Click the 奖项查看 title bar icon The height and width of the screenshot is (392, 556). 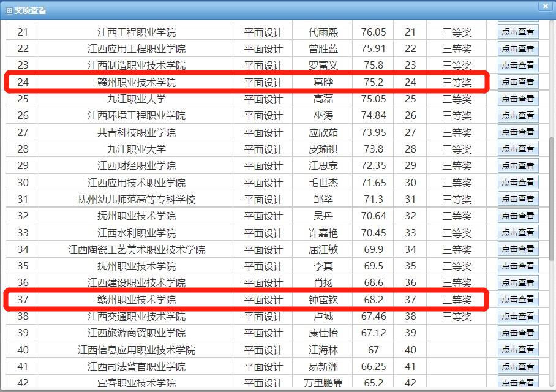9,10
